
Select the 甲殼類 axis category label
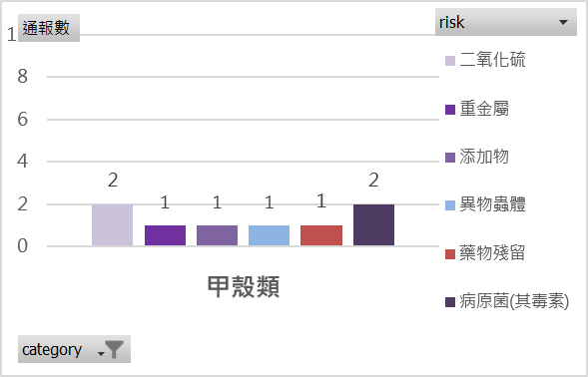pyautogui.click(x=244, y=287)
